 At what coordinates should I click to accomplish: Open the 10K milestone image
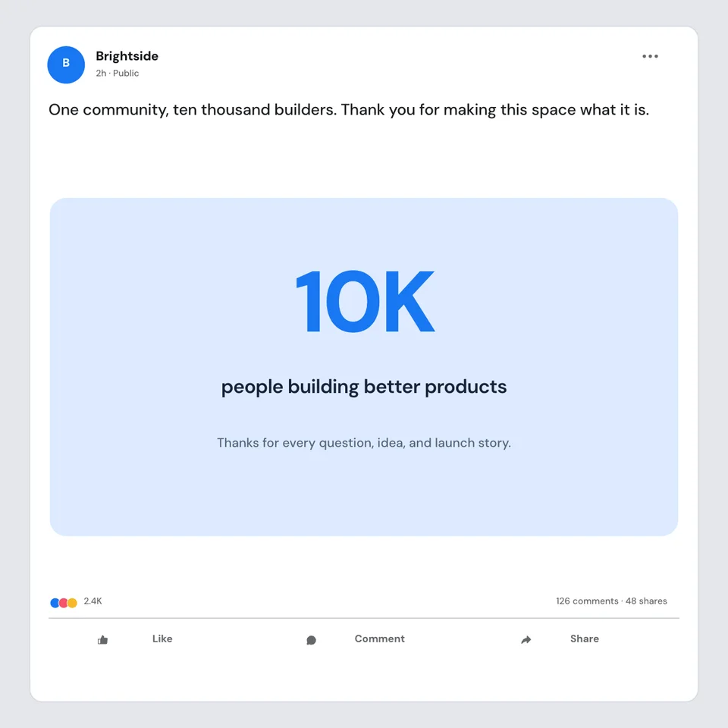click(364, 367)
